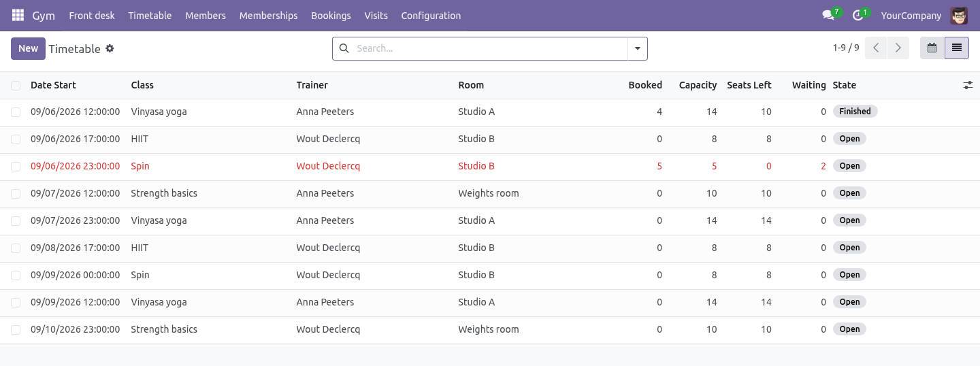
Task: Go to next page of records
Action: coord(898,48)
